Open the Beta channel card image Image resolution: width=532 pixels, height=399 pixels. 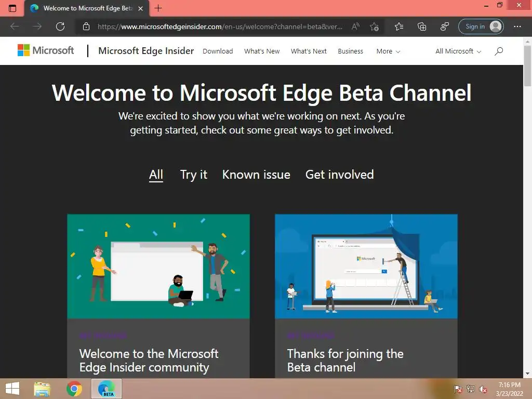point(366,267)
